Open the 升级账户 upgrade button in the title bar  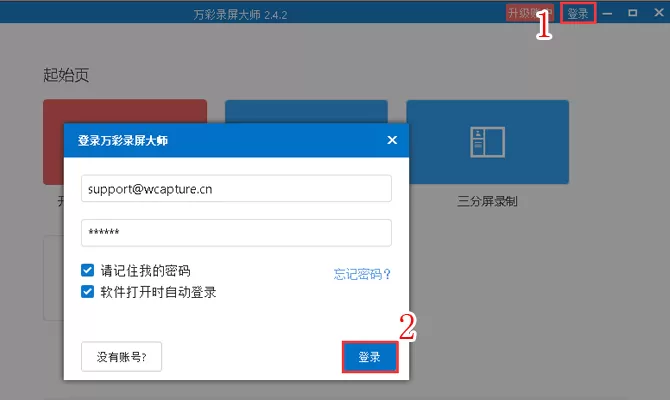529,13
